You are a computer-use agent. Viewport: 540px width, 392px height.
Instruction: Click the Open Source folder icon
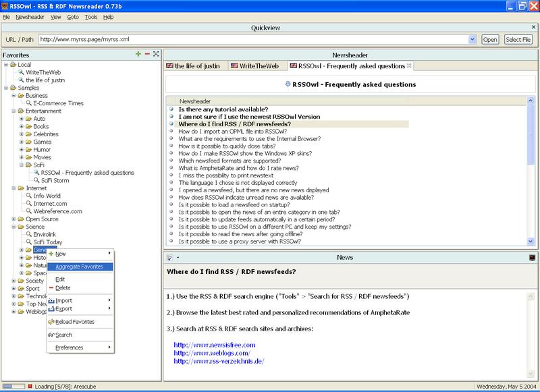[x=21, y=219]
